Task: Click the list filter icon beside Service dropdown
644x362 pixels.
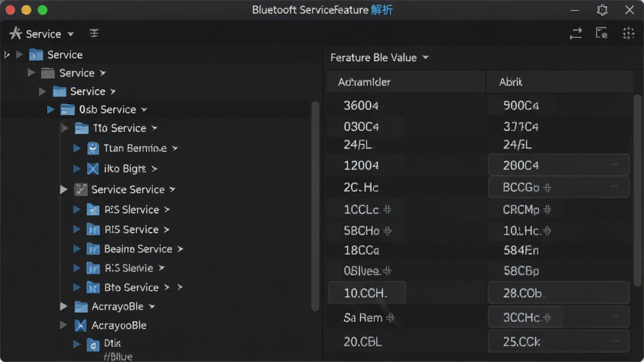Action: (x=94, y=33)
